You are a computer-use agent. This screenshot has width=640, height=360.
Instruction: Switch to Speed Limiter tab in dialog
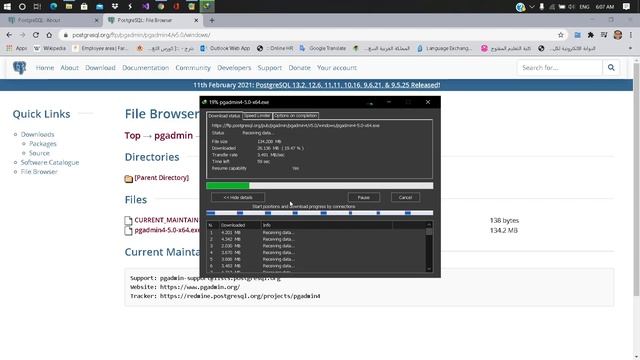[x=257, y=116]
